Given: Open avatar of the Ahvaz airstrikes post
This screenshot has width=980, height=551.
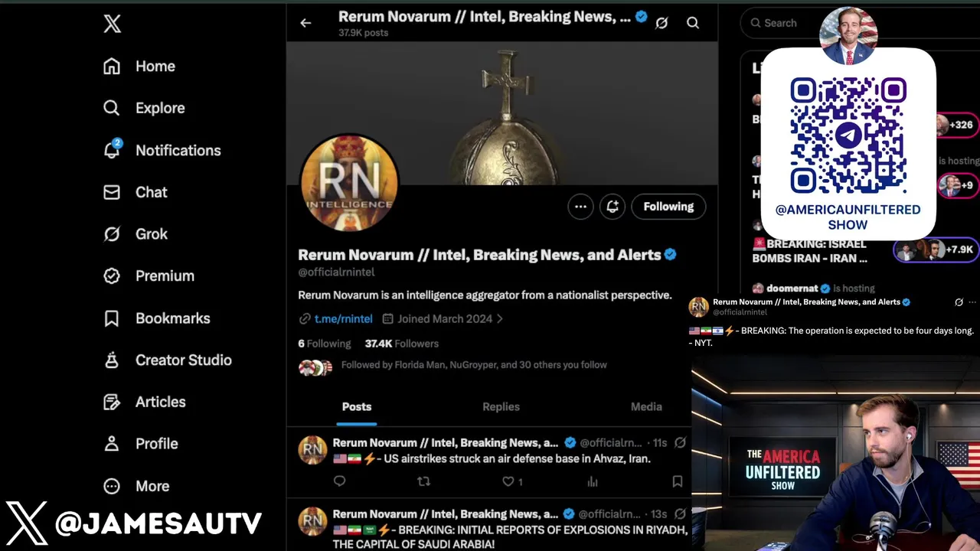Looking at the screenshot, I should coord(312,450).
